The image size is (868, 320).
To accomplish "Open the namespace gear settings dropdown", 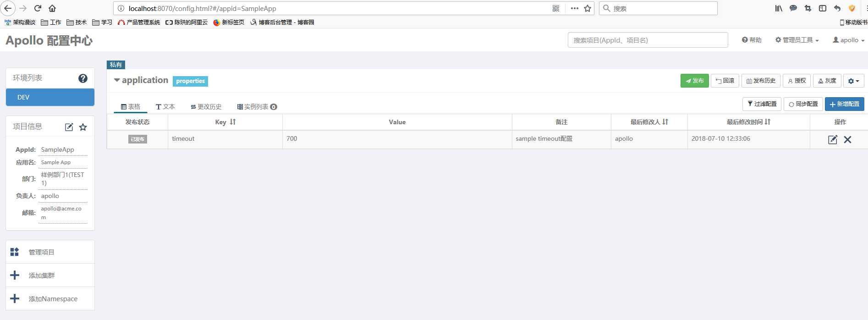I will [853, 81].
